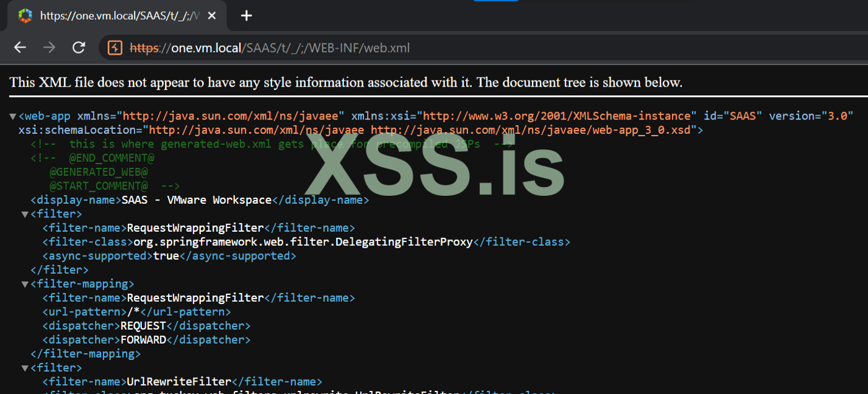The height and width of the screenshot is (394, 868).
Task: Collapse the UrlRewriteFilter filter node
Action: 25,369
